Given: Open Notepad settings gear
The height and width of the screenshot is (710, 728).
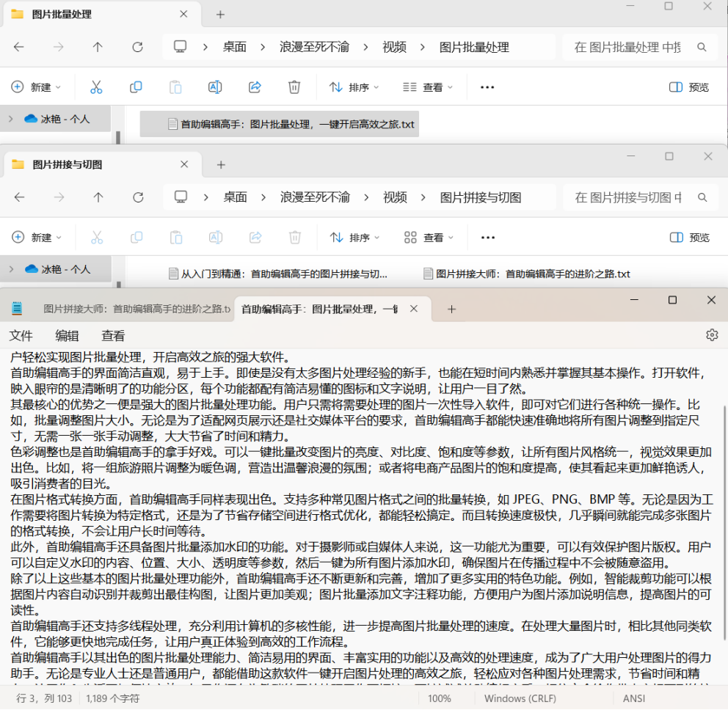Looking at the screenshot, I should coord(712,335).
